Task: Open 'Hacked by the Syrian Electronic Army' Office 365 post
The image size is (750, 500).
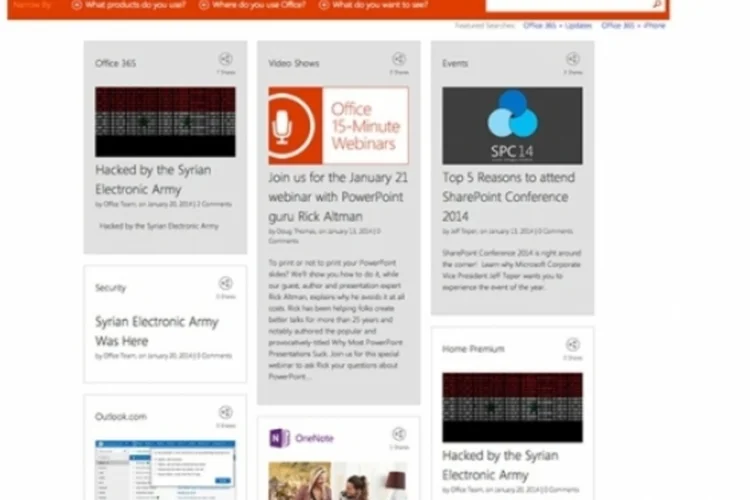Action: point(153,179)
